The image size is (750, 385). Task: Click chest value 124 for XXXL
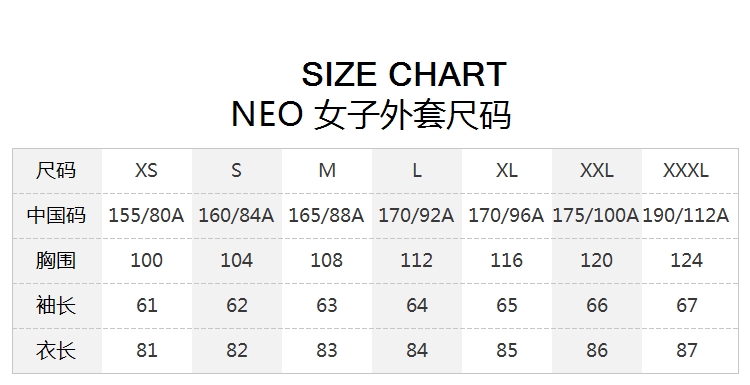pos(686,260)
